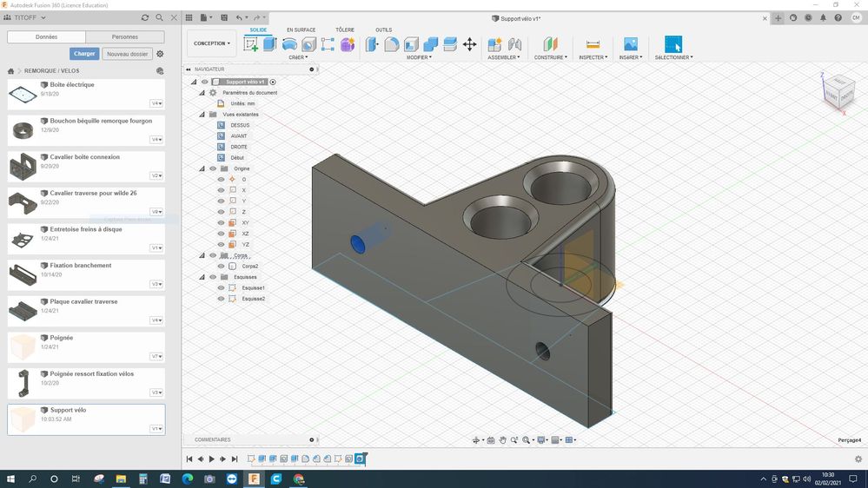
Task: Open the ASSEMBLER dropdown
Action: click(x=504, y=57)
